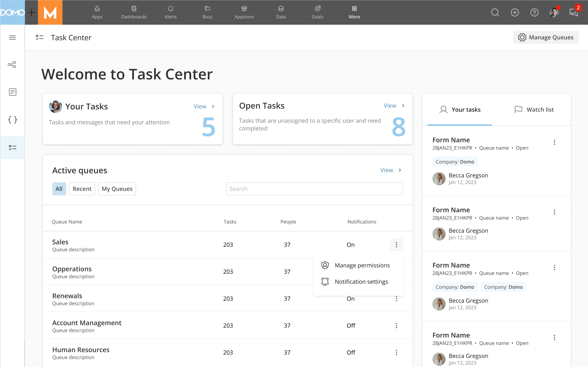Open Account Management options menu
This screenshot has width=588, height=367.
(x=396, y=326)
